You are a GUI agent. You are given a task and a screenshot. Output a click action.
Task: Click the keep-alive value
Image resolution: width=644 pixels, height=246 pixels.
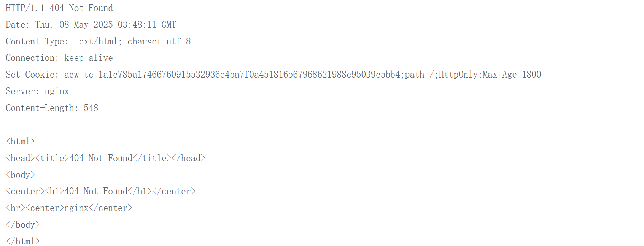click(88, 58)
